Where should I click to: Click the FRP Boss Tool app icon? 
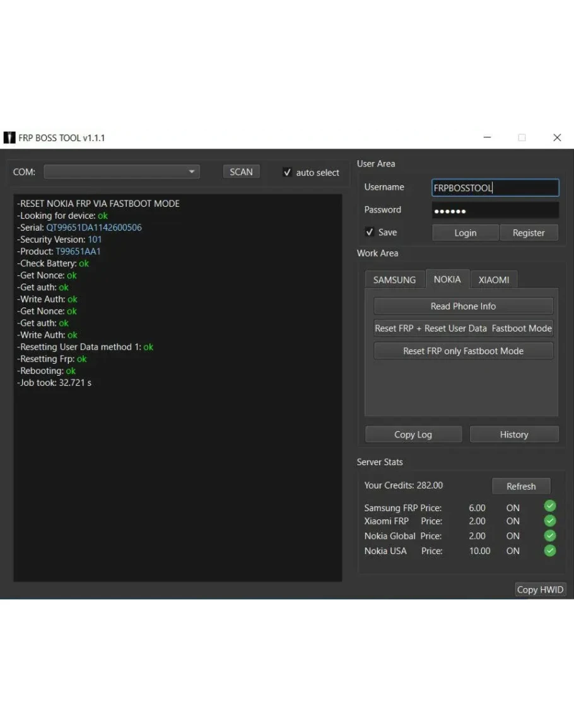click(x=9, y=137)
